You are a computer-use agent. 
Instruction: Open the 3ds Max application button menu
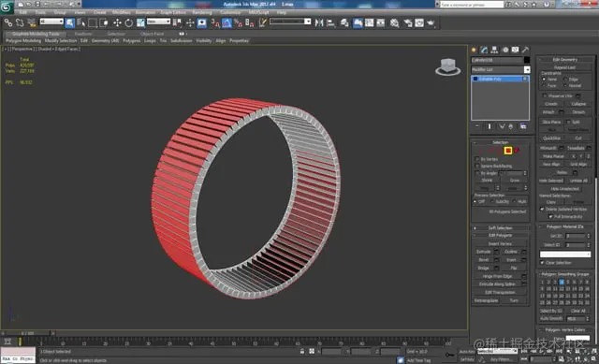click(7, 7)
